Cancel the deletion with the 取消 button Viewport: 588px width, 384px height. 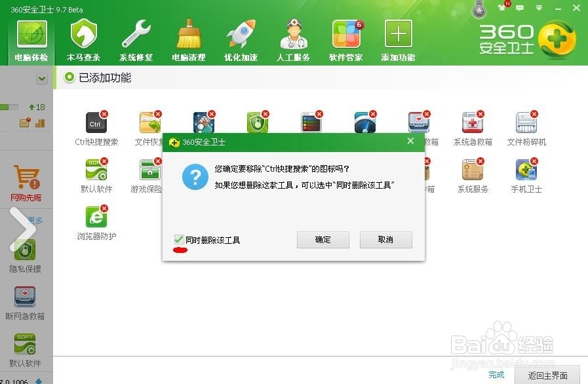click(385, 240)
